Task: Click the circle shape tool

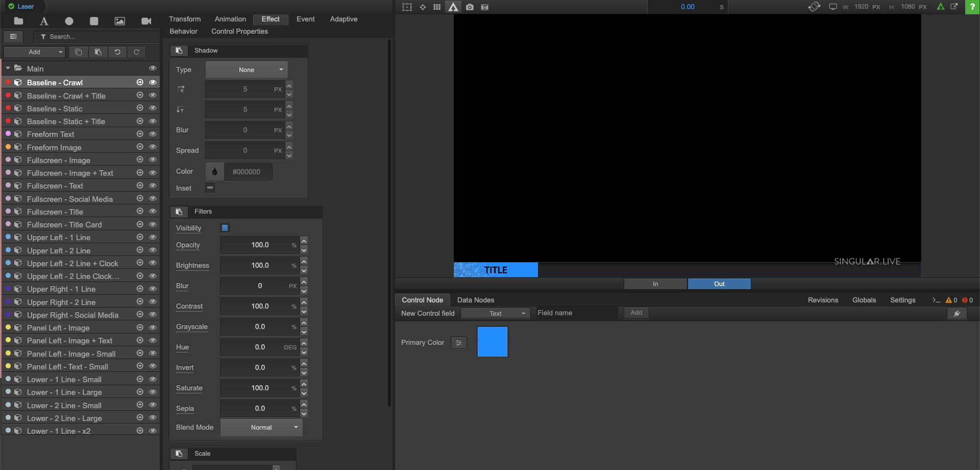Action: pyautogui.click(x=69, y=21)
